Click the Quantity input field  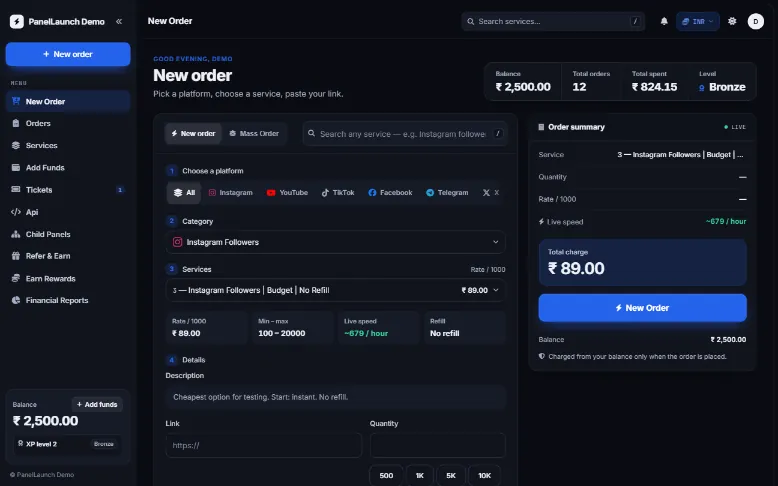point(438,445)
